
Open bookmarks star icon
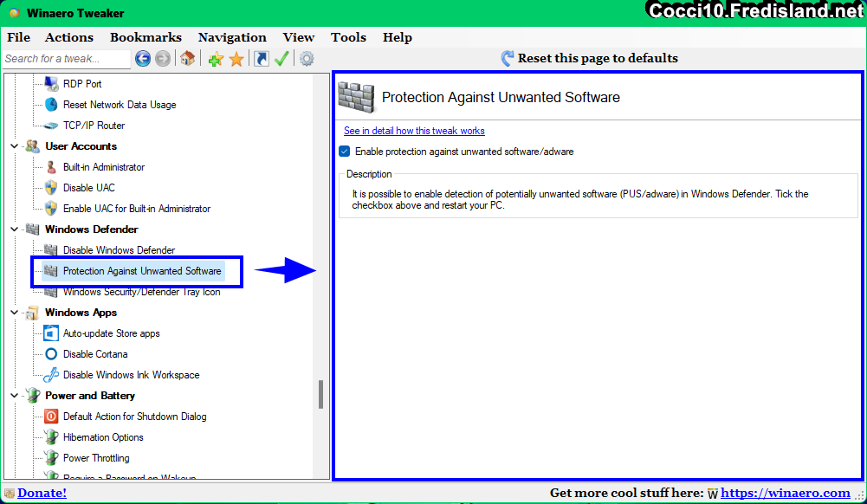(x=236, y=59)
